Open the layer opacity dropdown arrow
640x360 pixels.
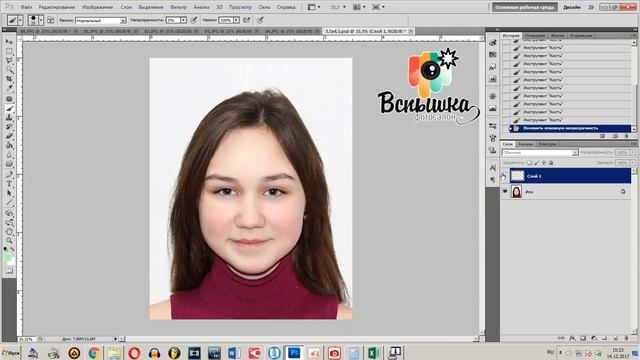tap(633, 153)
